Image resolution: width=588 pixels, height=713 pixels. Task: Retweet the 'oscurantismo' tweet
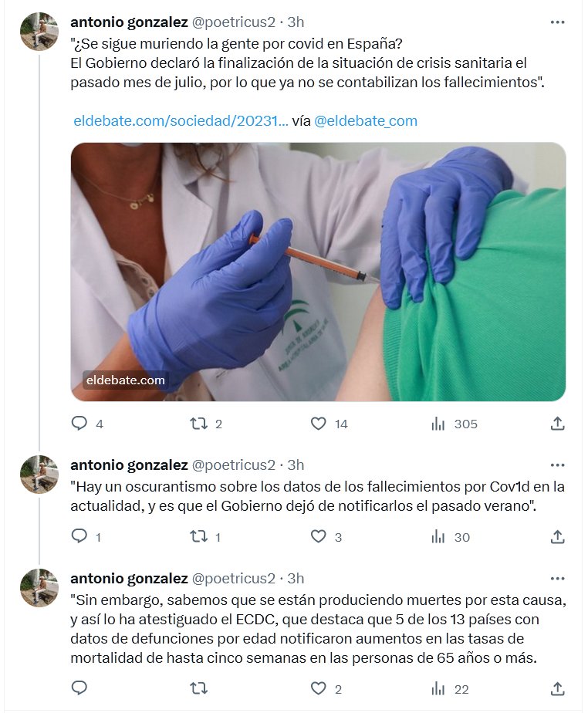click(x=199, y=537)
